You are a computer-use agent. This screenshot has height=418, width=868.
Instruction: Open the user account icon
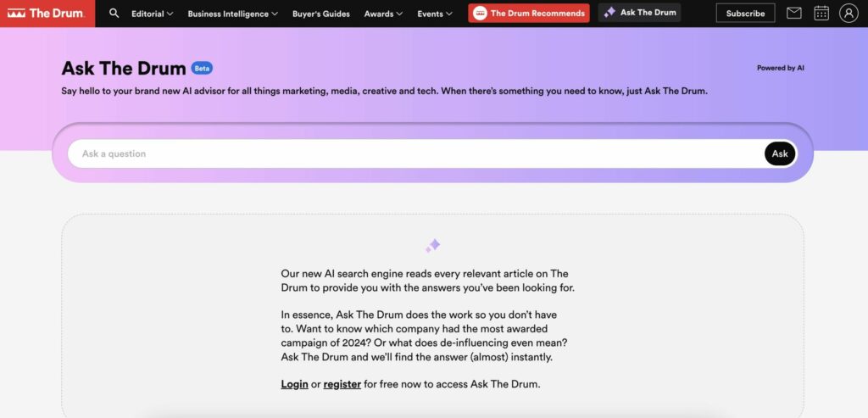849,14
